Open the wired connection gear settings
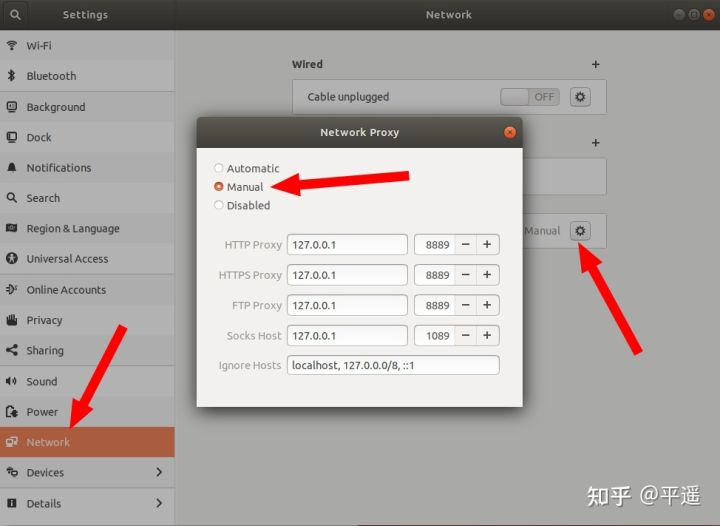Image resolution: width=720 pixels, height=526 pixels. pyautogui.click(x=580, y=97)
